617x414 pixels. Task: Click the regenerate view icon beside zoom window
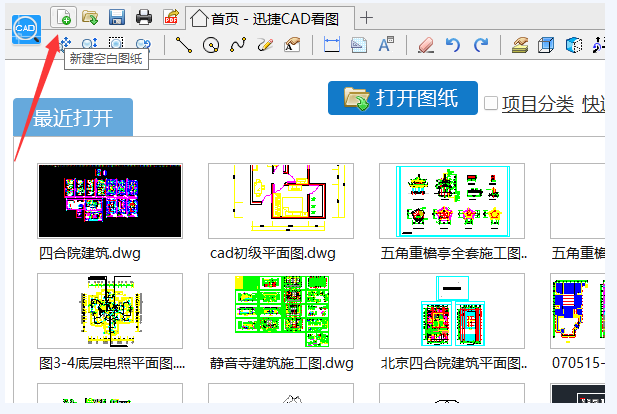pos(143,44)
